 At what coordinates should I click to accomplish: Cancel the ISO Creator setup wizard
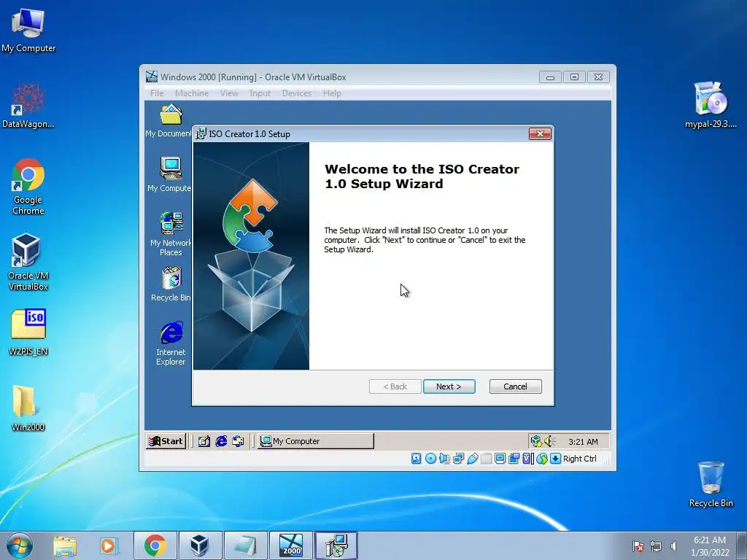click(x=515, y=386)
